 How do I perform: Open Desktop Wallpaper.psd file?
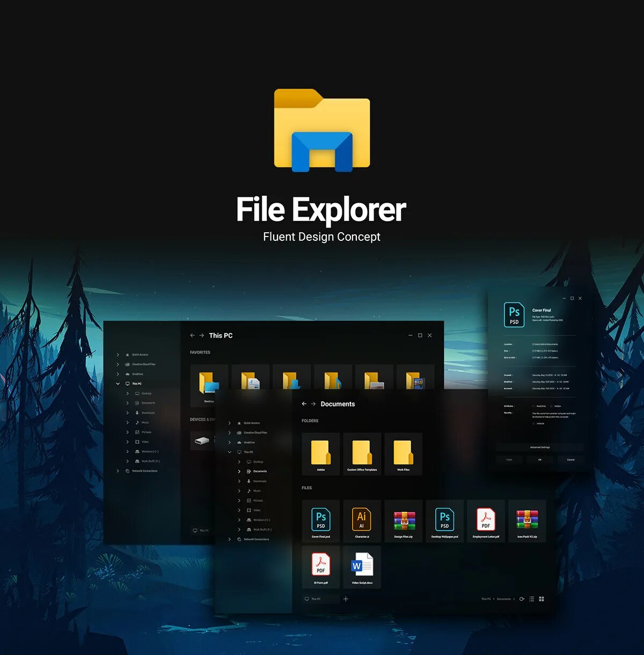coord(444,521)
